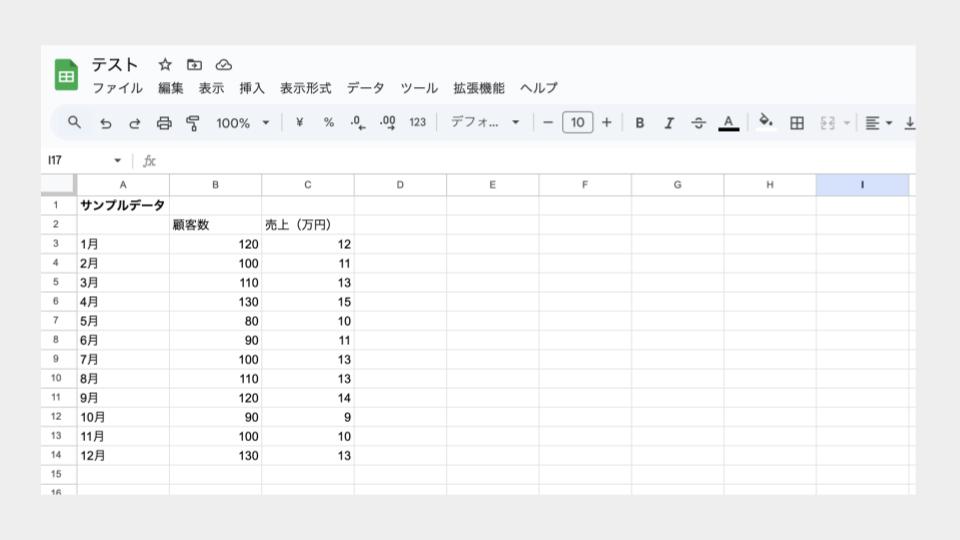Select the paint format roller tool
Screen dimensions: 960x540
click(x=193, y=123)
